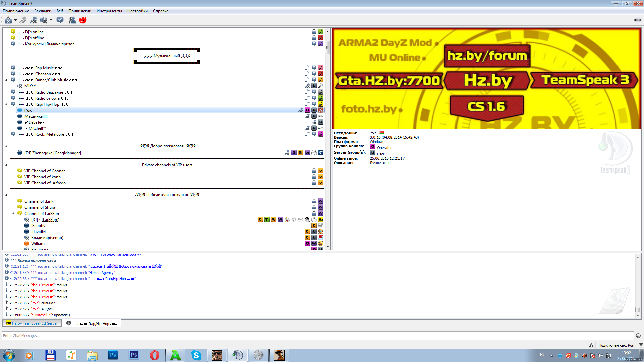Click W badge on Channel of Shura
Image resolution: width=644 pixels, height=362 pixels.
pos(321,207)
